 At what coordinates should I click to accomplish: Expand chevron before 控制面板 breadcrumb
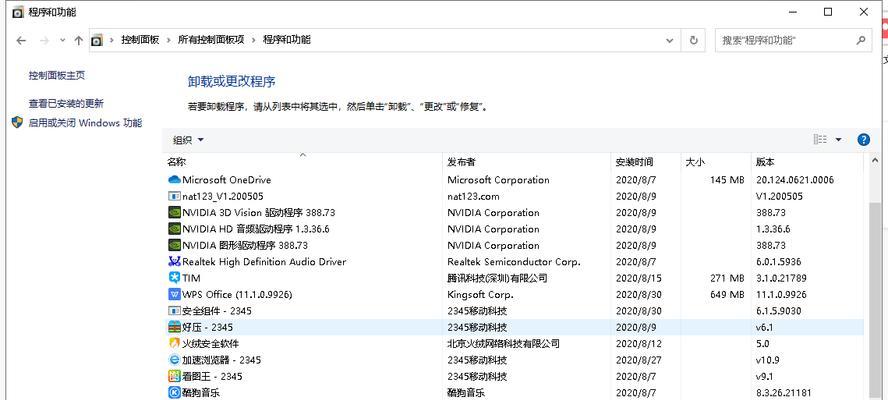click(112, 40)
